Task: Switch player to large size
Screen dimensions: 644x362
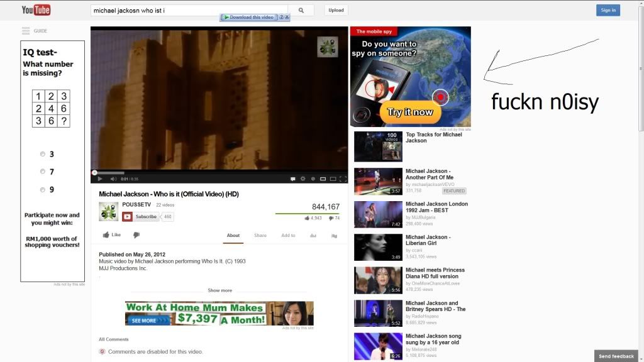Action: coord(333,178)
